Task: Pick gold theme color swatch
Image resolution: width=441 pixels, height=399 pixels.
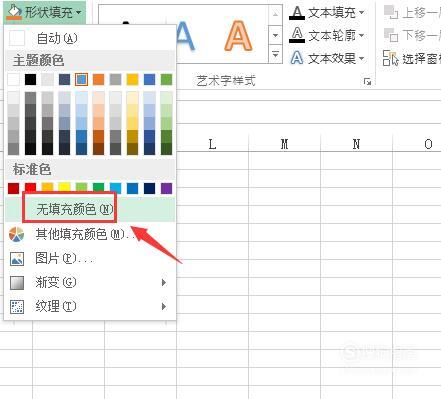Action: coord(132,80)
